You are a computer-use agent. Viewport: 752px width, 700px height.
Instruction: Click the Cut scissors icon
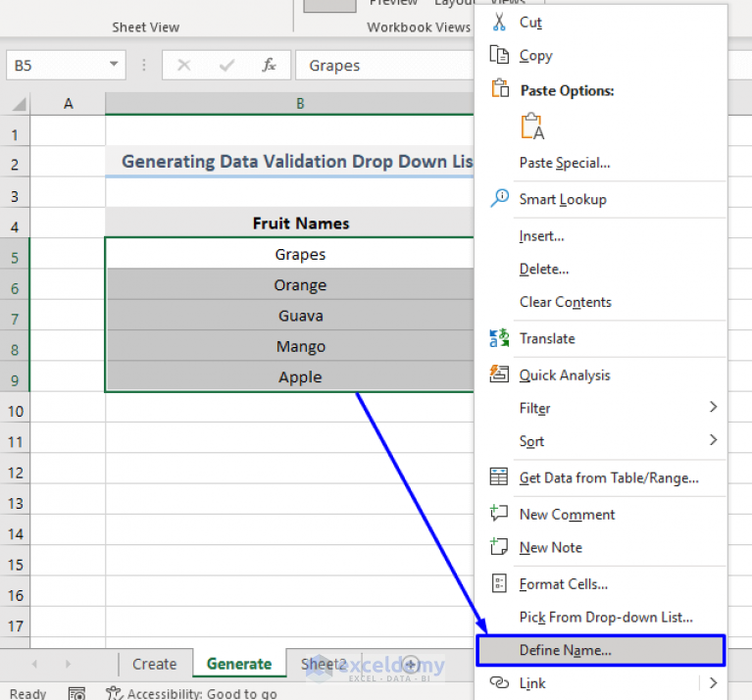coord(499,22)
